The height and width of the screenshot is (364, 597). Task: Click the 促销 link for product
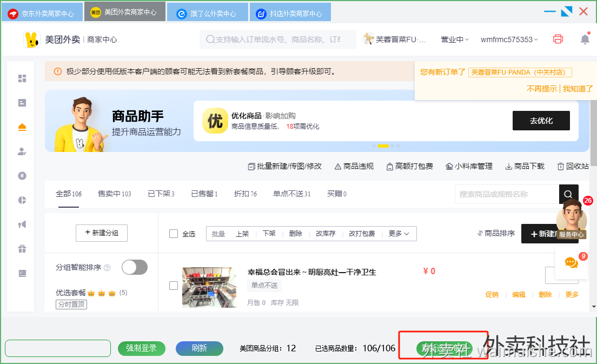492,294
